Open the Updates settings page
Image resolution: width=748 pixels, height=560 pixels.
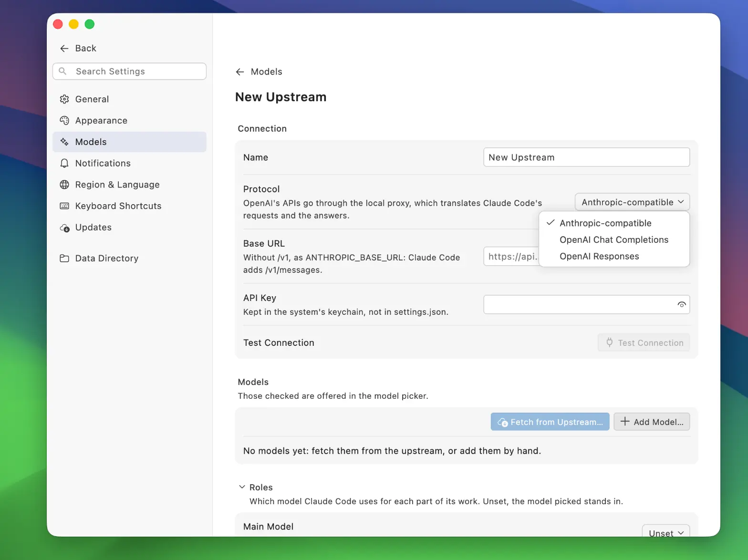tap(129, 228)
